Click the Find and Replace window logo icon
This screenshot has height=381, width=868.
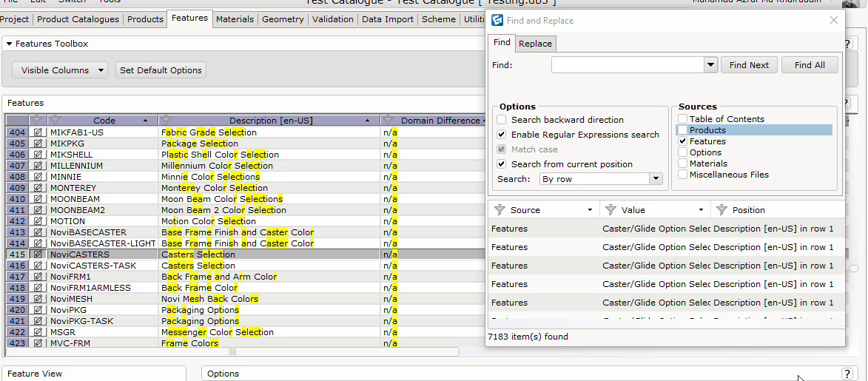pos(497,21)
